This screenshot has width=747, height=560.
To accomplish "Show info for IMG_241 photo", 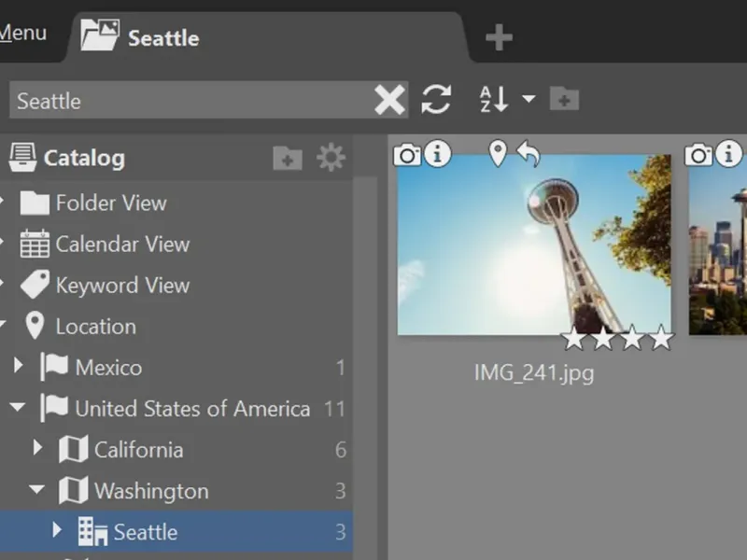I will pos(438,154).
